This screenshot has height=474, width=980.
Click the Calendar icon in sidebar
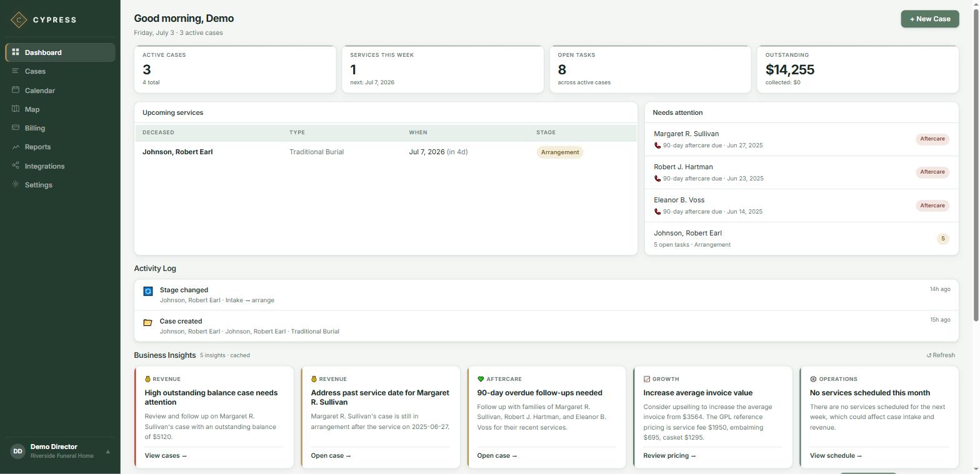click(16, 90)
